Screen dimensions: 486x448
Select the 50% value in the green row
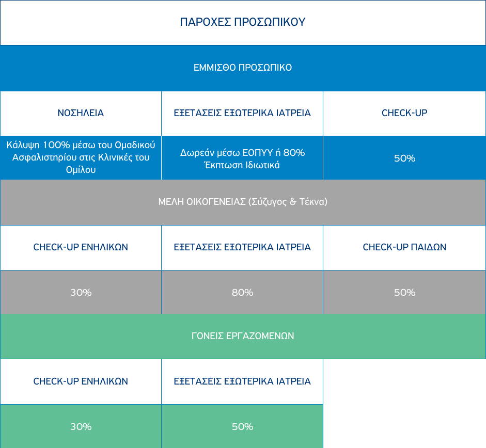click(242, 427)
